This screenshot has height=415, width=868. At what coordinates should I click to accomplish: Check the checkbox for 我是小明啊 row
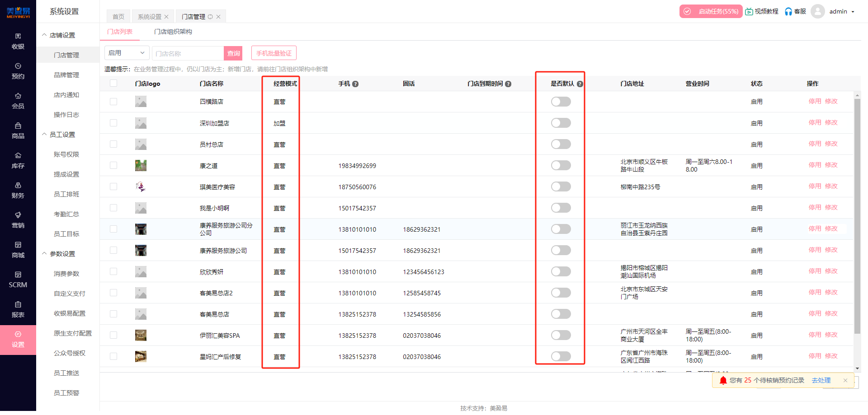click(x=113, y=208)
